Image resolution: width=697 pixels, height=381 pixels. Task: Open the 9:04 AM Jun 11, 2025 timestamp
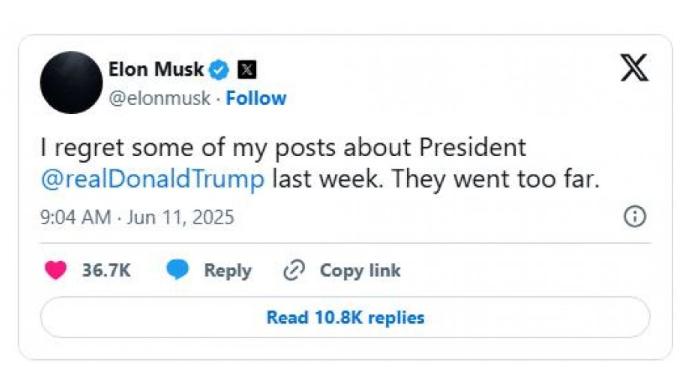pos(137,217)
